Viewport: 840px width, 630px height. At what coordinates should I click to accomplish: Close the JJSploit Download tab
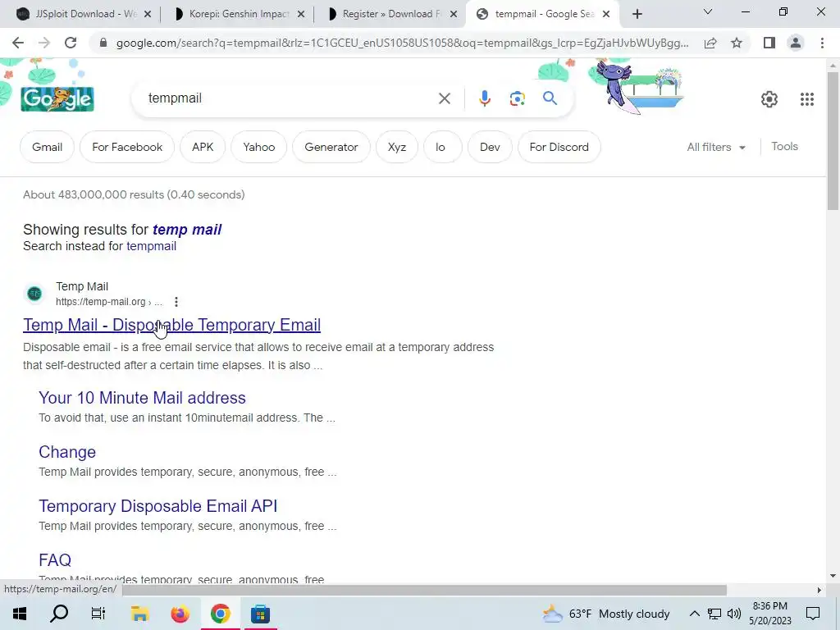(x=148, y=14)
